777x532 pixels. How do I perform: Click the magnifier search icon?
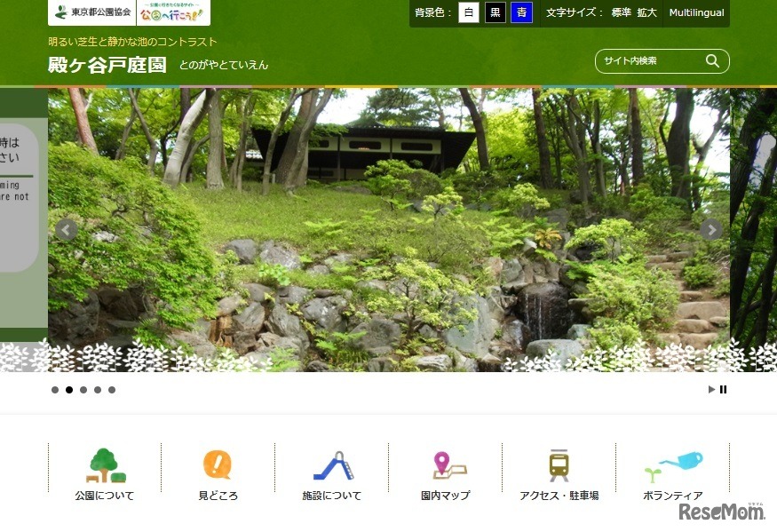(712, 61)
